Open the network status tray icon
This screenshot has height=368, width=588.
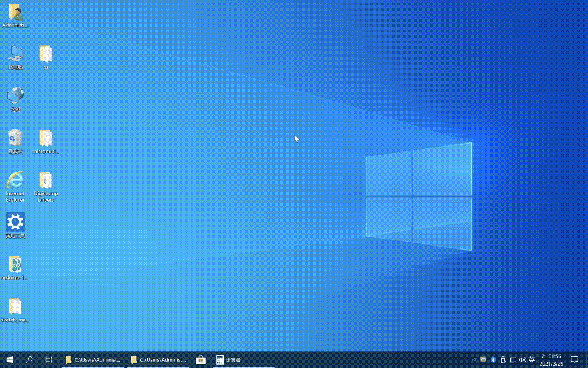tap(513, 360)
